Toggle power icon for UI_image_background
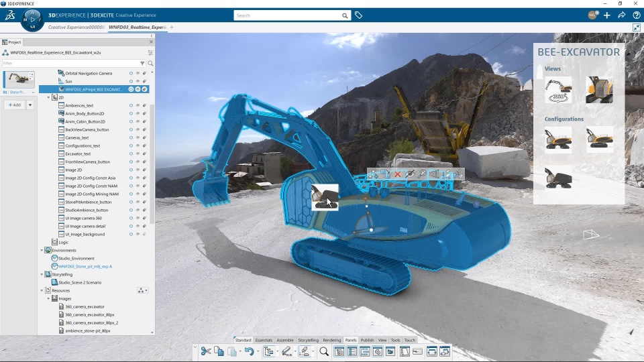 coord(131,234)
